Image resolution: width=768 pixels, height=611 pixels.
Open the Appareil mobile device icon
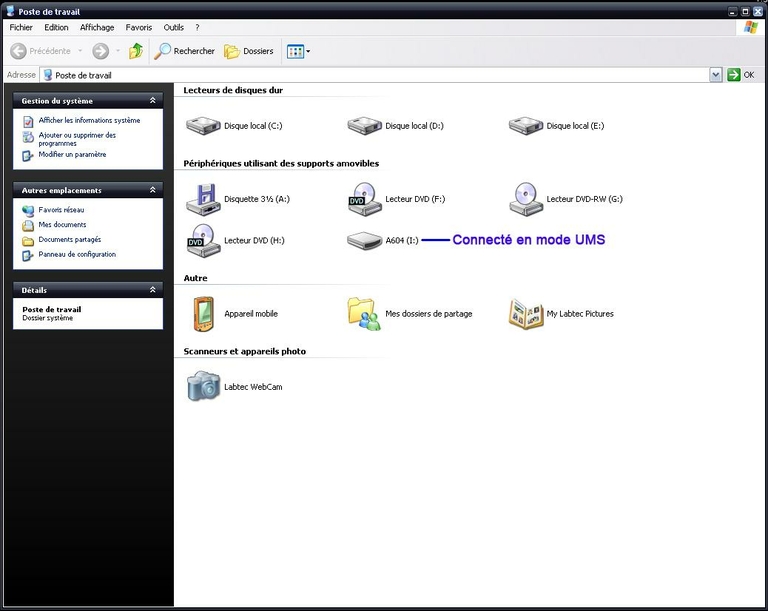[203, 314]
